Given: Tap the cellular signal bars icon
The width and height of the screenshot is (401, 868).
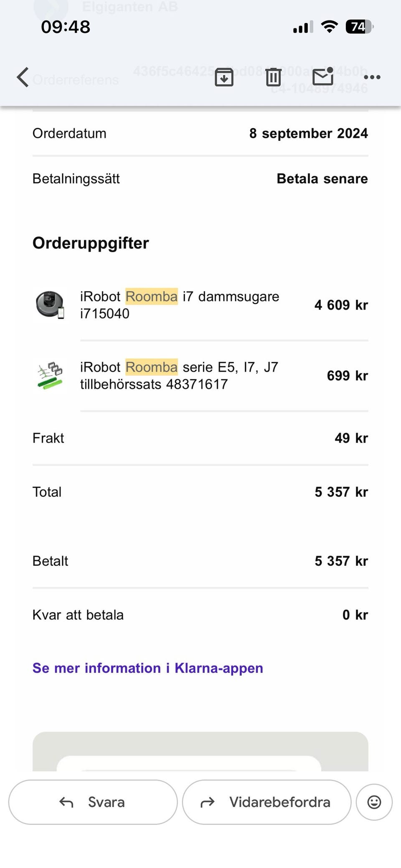Looking at the screenshot, I should [303, 28].
